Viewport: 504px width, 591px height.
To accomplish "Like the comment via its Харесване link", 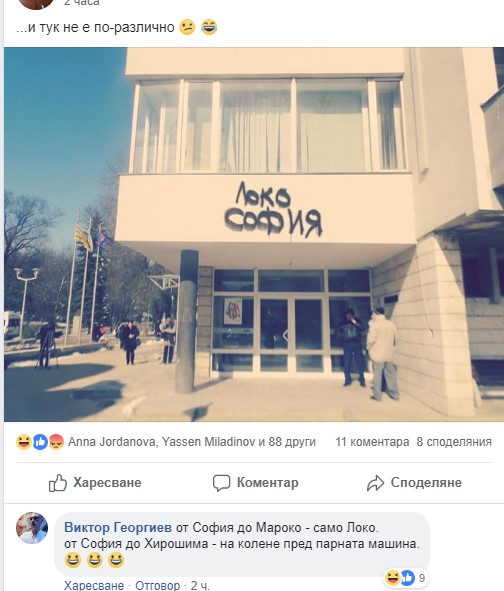I will click(94, 585).
